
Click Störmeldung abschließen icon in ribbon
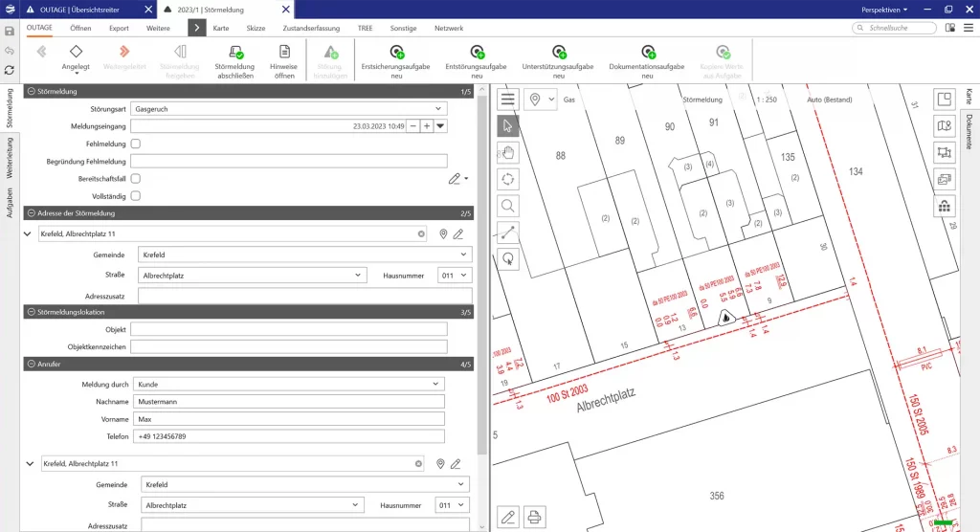pos(234,53)
